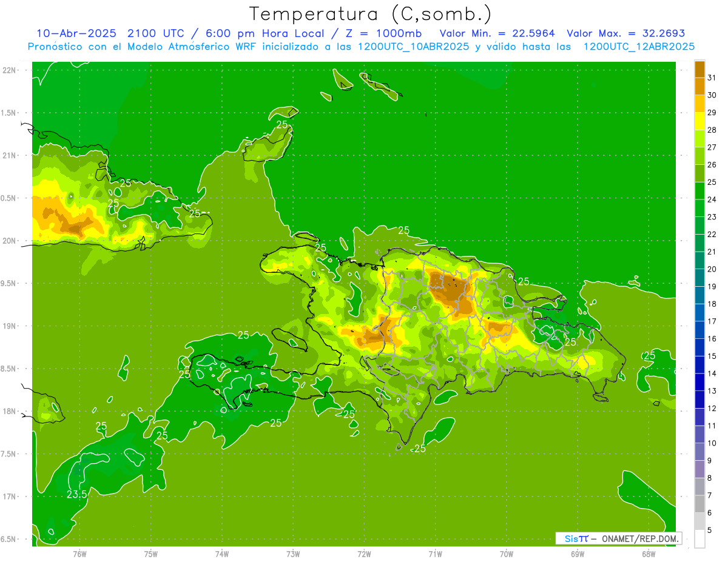The height and width of the screenshot is (562, 728).
Task: Click the '1.5N' latitude axis label
Action: (x=10, y=113)
